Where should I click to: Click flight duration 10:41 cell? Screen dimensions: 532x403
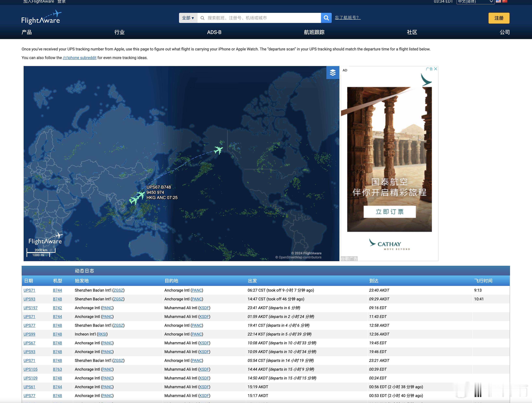479,299
